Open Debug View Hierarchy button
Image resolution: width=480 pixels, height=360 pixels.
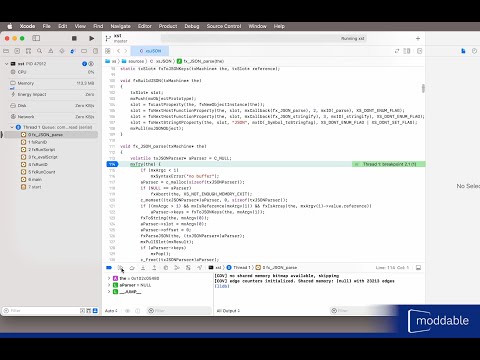coord(166,268)
